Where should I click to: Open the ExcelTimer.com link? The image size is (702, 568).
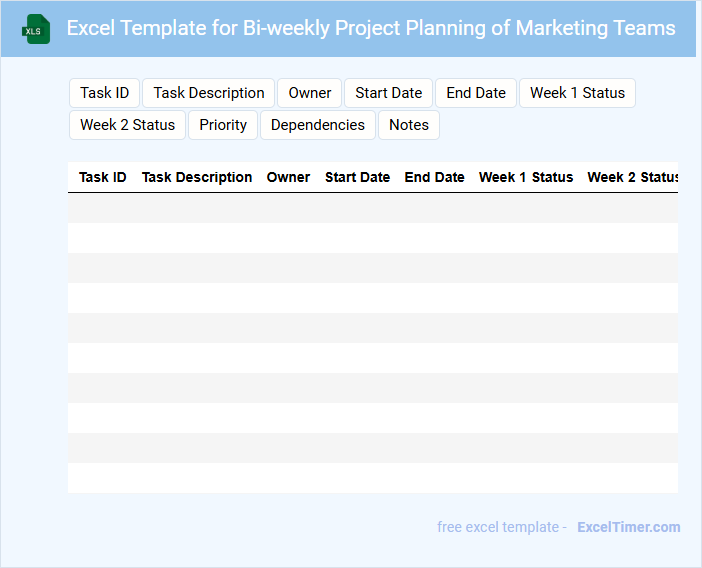(629, 527)
